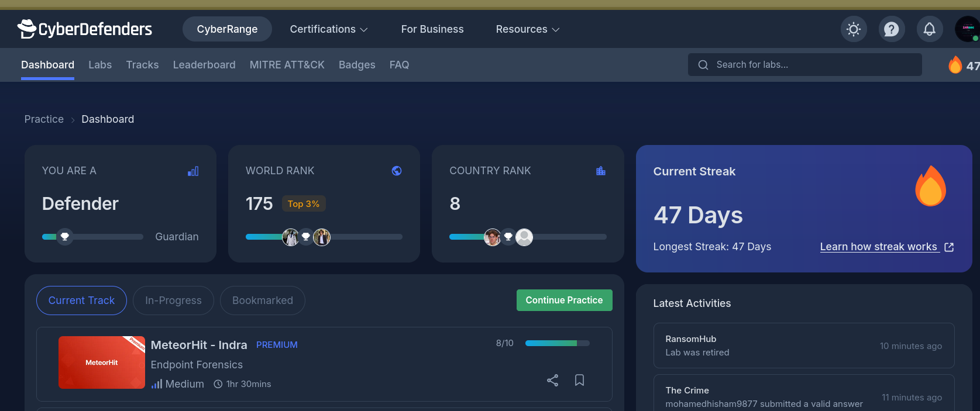The image size is (980, 411).
Task: Click the Country Rank building icon
Action: [600, 171]
